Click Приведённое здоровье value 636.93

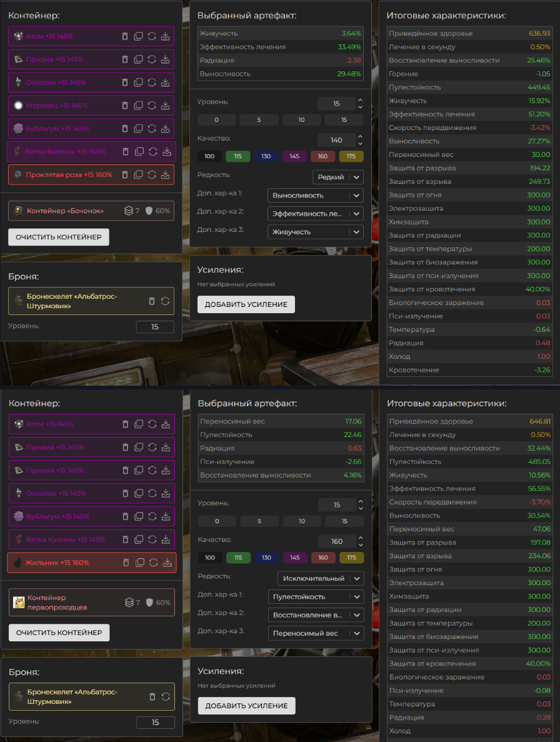539,33
